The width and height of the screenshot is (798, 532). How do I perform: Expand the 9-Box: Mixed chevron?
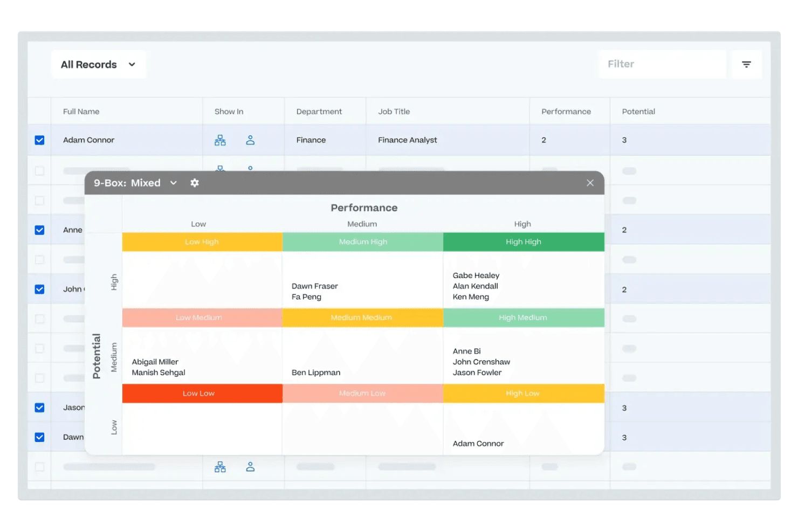(x=174, y=183)
